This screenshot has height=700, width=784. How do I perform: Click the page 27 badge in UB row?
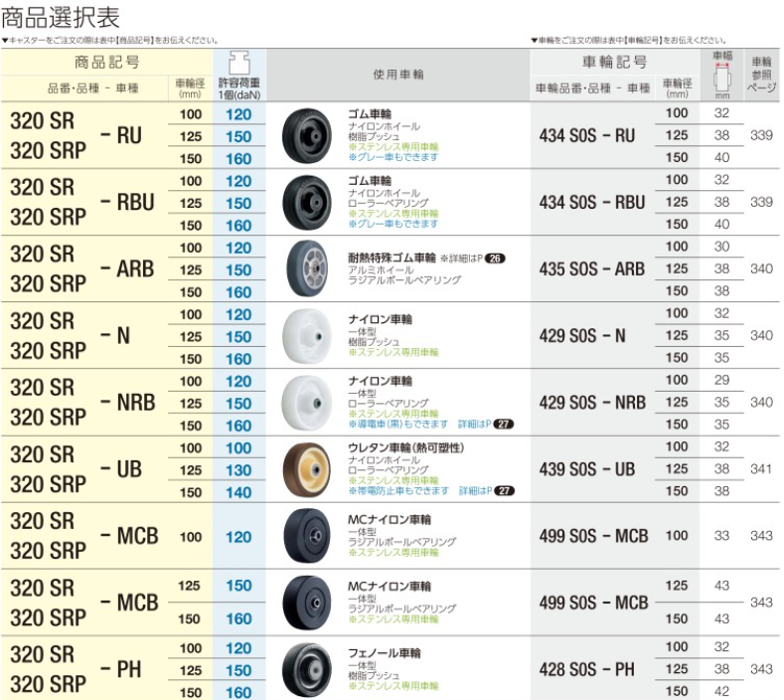[x=505, y=490]
